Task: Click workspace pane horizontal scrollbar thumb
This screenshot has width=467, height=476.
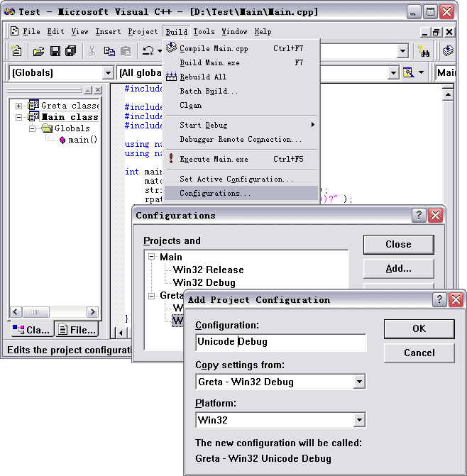Action: tap(35, 311)
